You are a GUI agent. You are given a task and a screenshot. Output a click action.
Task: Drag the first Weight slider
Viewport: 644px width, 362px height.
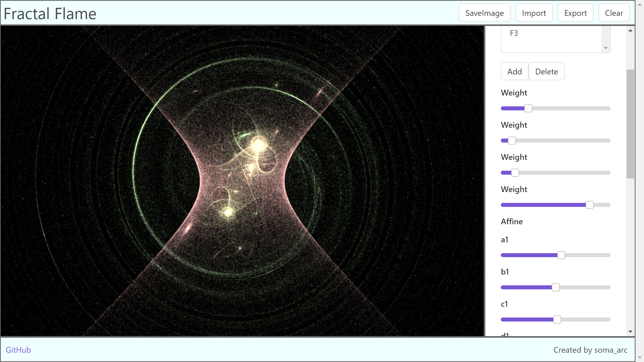pyautogui.click(x=528, y=108)
